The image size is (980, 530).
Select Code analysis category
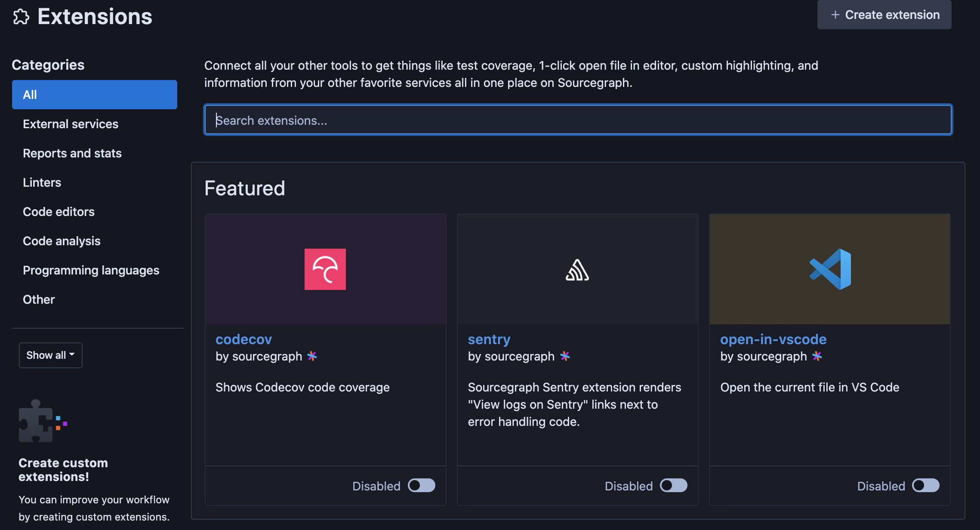point(95,241)
